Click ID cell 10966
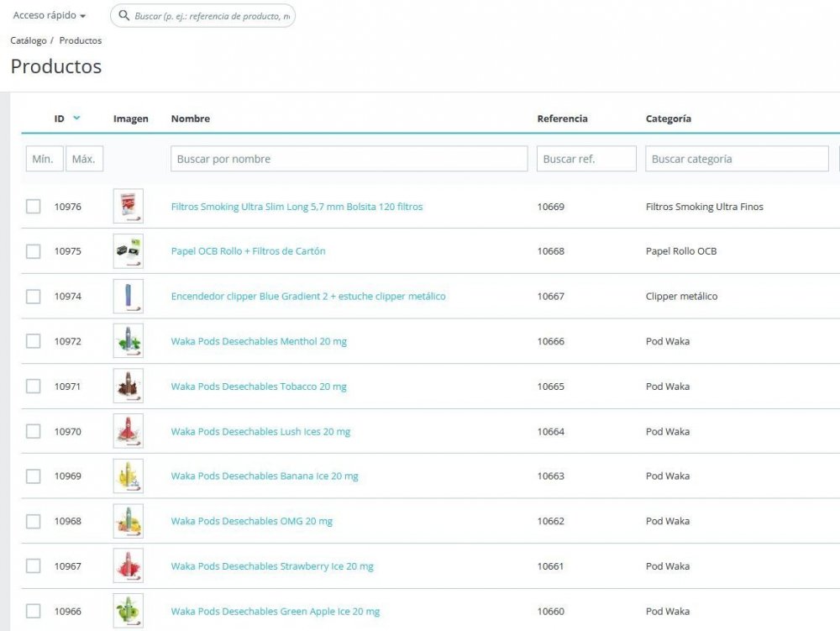Image resolution: width=840 pixels, height=631 pixels. point(67,611)
